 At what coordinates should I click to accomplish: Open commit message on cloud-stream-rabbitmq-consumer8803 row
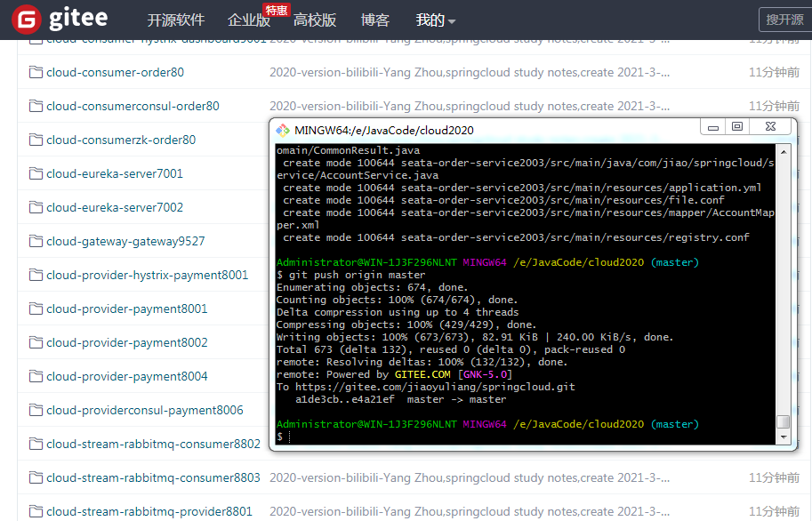coord(470,477)
